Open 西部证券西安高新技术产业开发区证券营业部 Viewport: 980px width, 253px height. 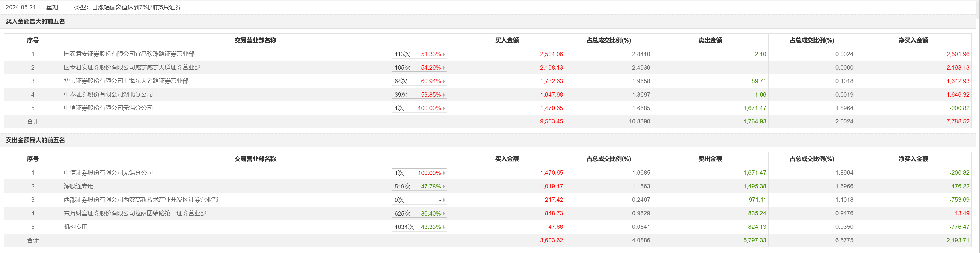pyautogui.click(x=141, y=200)
